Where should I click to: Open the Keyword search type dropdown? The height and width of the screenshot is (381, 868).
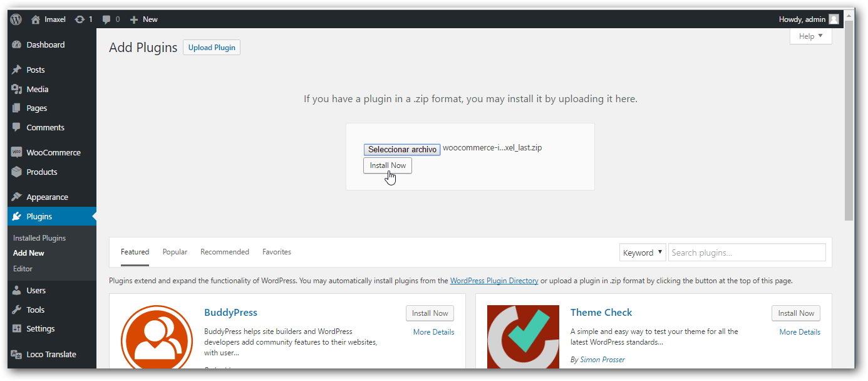tap(643, 253)
